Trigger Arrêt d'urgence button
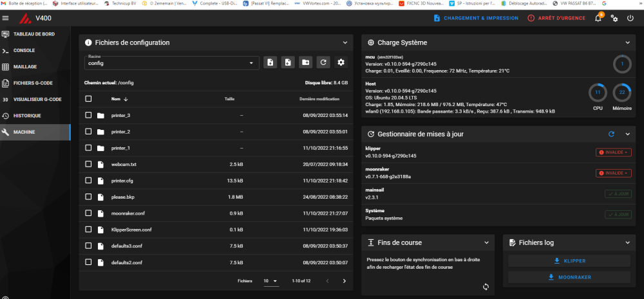 tap(556, 18)
